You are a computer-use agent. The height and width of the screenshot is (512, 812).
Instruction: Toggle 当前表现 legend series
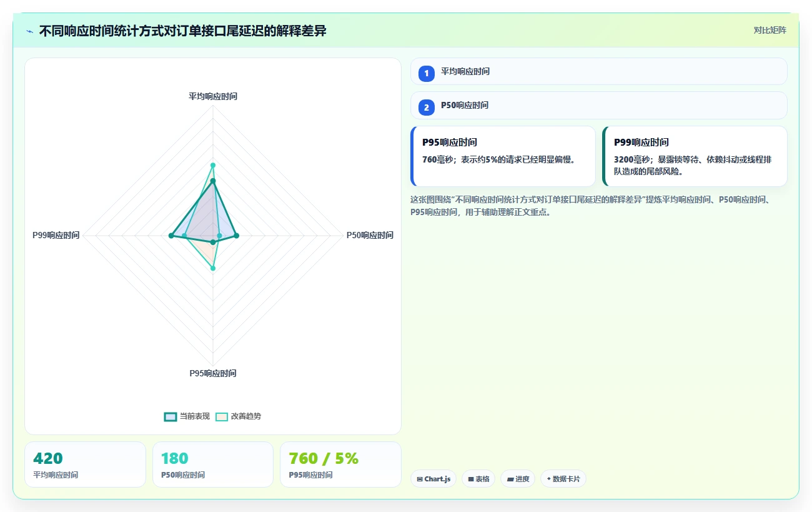click(187, 416)
